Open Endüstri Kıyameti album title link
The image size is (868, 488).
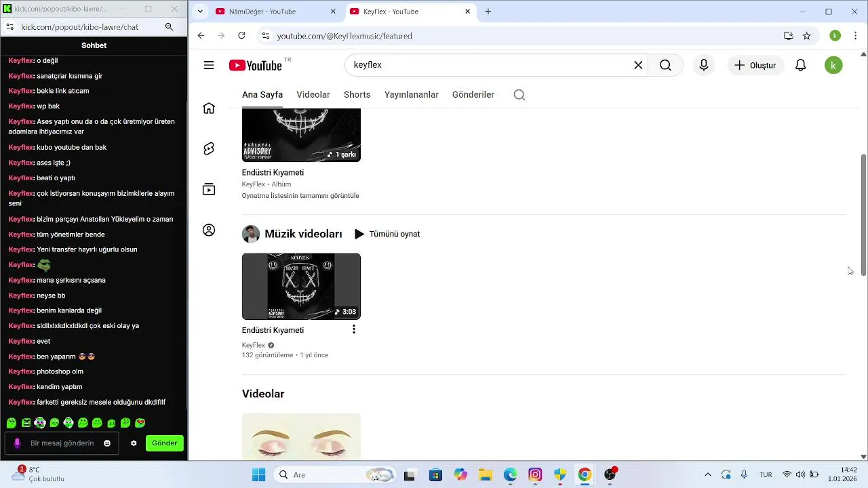(x=273, y=172)
